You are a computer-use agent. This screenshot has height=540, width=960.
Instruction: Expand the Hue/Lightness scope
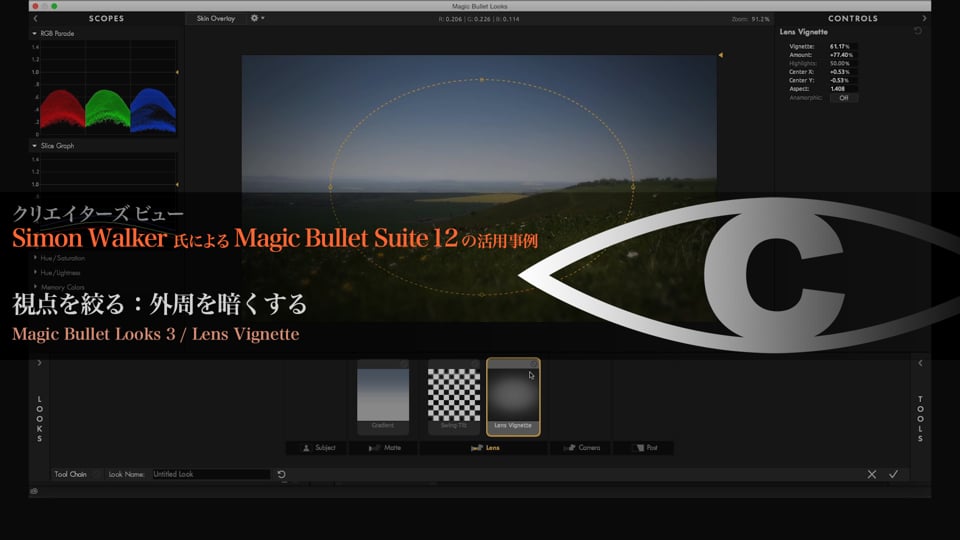point(35,272)
